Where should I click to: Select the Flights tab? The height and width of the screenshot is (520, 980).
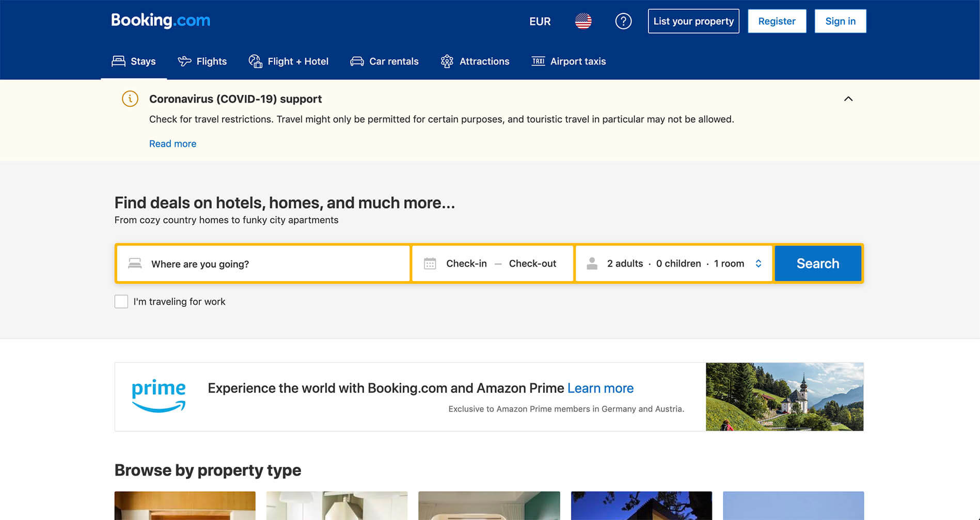pos(202,61)
